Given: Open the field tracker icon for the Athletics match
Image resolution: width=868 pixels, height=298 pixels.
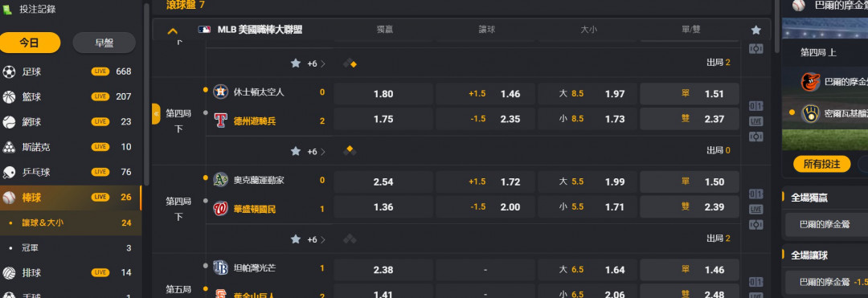Looking at the screenshot, I should pos(755,224).
